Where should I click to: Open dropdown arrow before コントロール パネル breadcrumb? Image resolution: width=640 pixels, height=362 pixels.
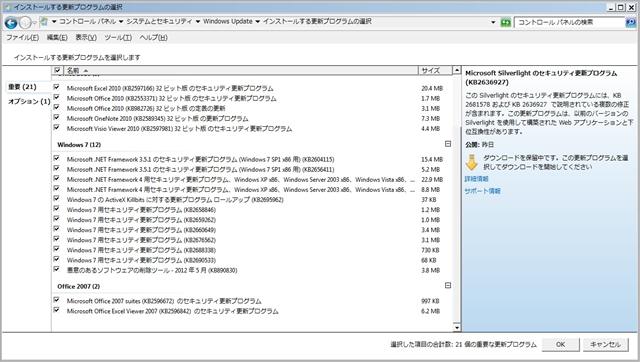(x=54, y=22)
